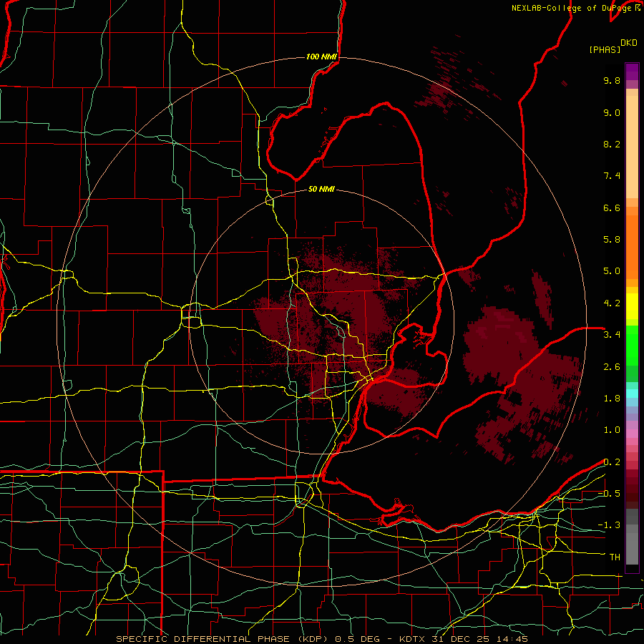This screenshot has height=644, width=644.
Task: Select the 8.2 legend value
Action: [x=612, y=144]
